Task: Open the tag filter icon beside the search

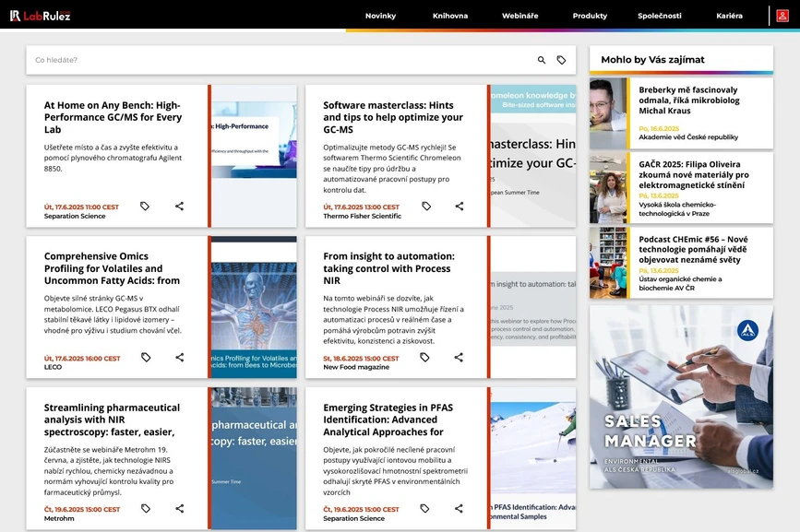Action: (x=562, y=59)
